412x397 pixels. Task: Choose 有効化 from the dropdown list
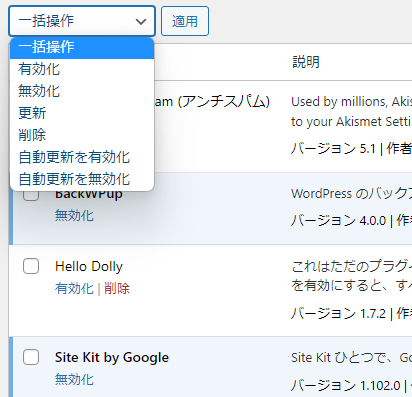coord(82,69)
